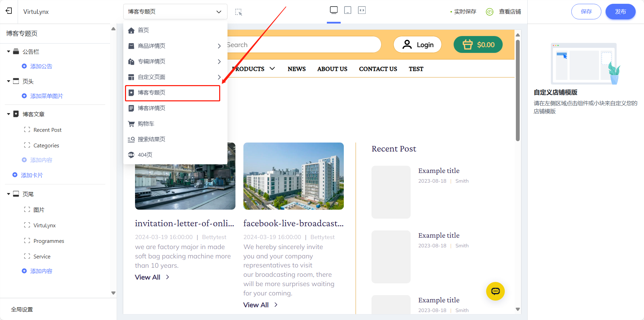Collapse the 博客文章 section
The height and width of the screenshot is (320, 644).
pyautogui.click(x=9, y=114)
